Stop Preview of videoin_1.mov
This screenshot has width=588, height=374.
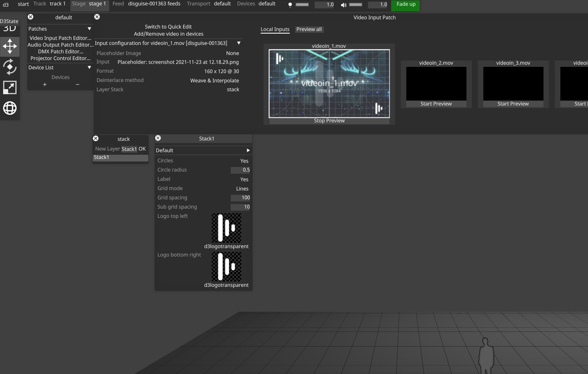click(329, 121)
